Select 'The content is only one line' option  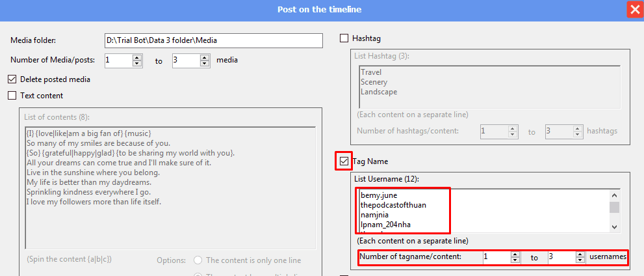(198, 260)
